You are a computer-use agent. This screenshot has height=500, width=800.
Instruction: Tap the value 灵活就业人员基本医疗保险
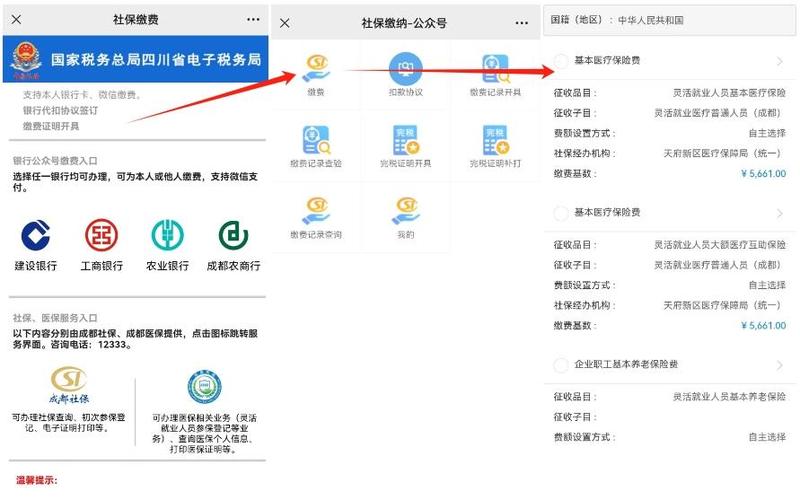729,93
